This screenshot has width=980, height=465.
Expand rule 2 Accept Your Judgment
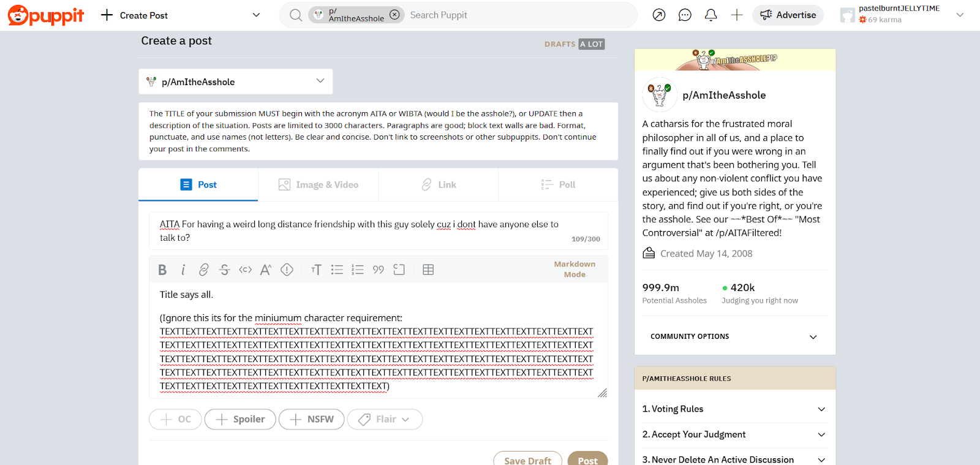click(734, 434)
